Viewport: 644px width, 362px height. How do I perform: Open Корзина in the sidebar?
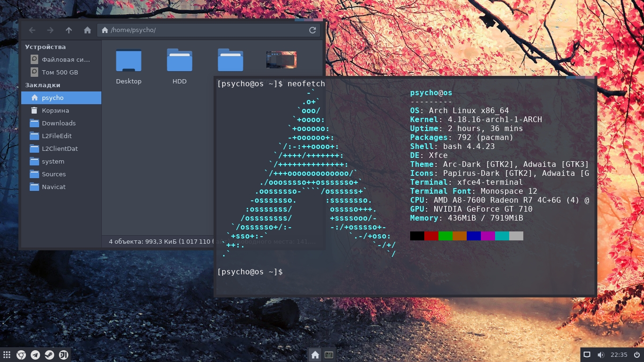pos(55,110)
